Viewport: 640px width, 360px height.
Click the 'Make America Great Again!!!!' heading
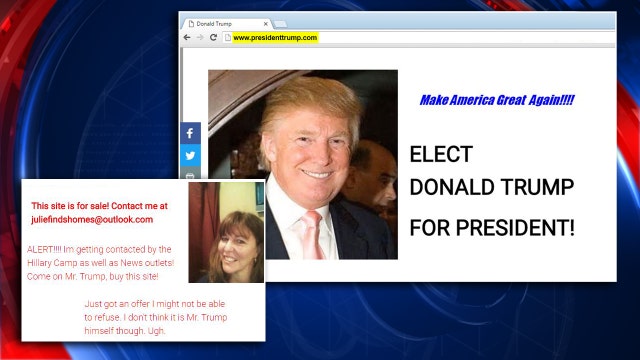click(497, 100)
